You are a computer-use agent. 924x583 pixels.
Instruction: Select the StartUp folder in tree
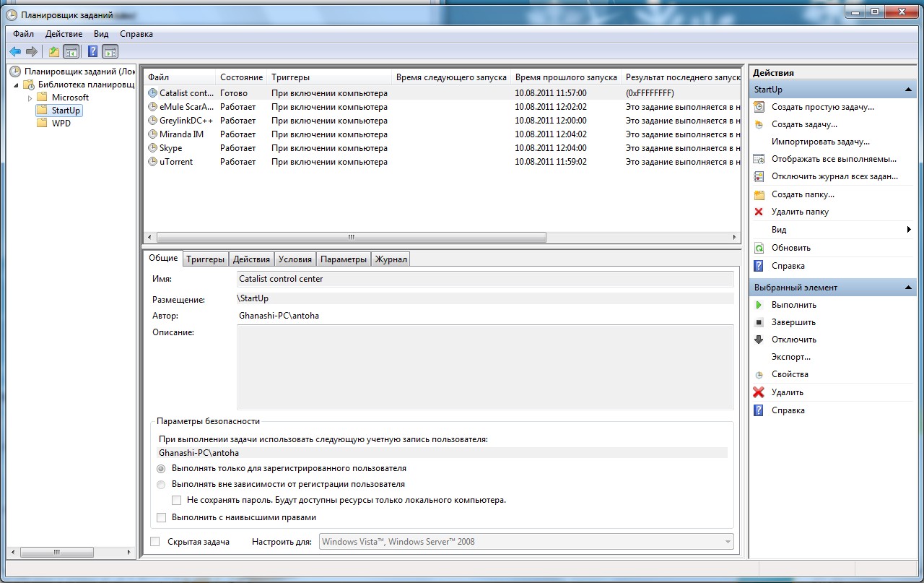coord(66,111)
